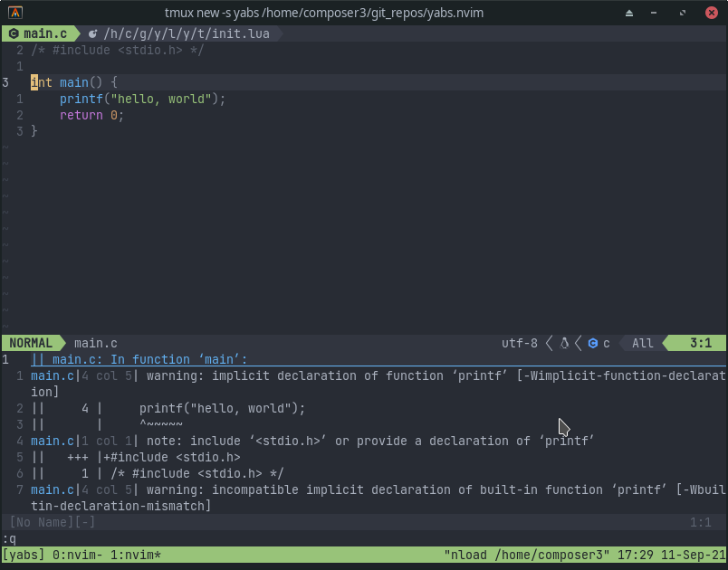Image resolution: width=728 pixels, height=570 pixels.
Task: Switch to tmux window 1:nvim*
Action: tap(136, 555)
